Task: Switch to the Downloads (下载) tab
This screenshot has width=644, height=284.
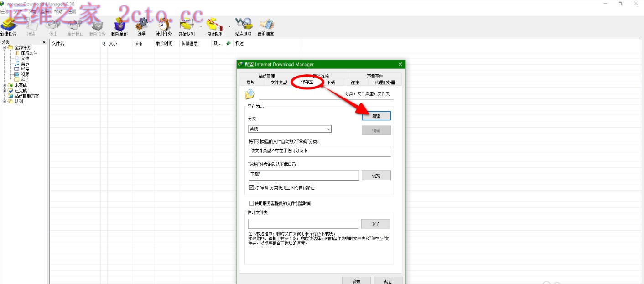Action: 331,83
